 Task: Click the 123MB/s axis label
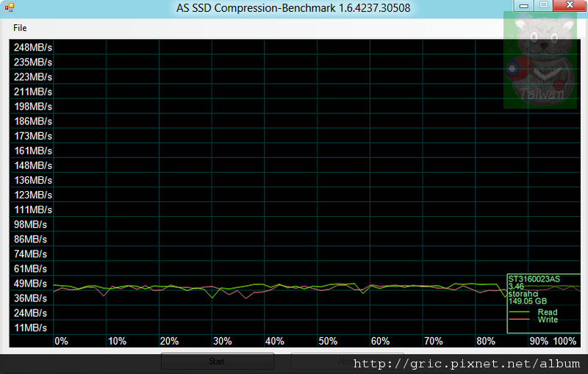click(x=33, y=195)
